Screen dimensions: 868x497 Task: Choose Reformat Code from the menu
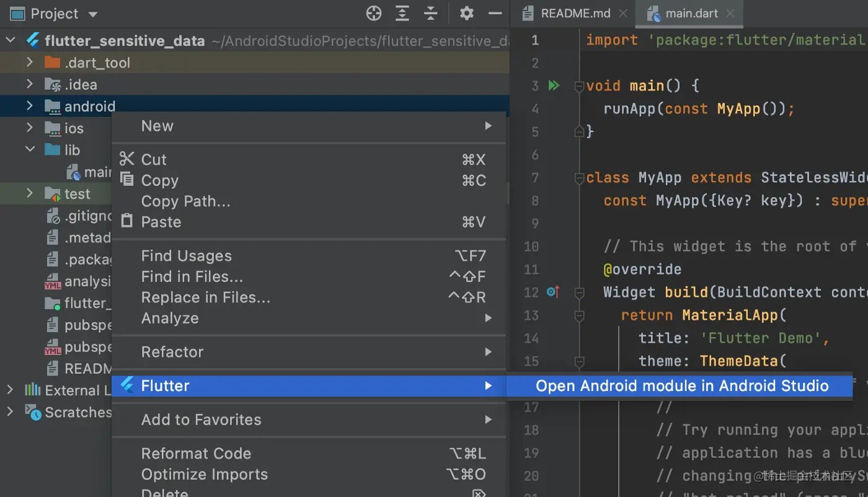click(309, 453)
